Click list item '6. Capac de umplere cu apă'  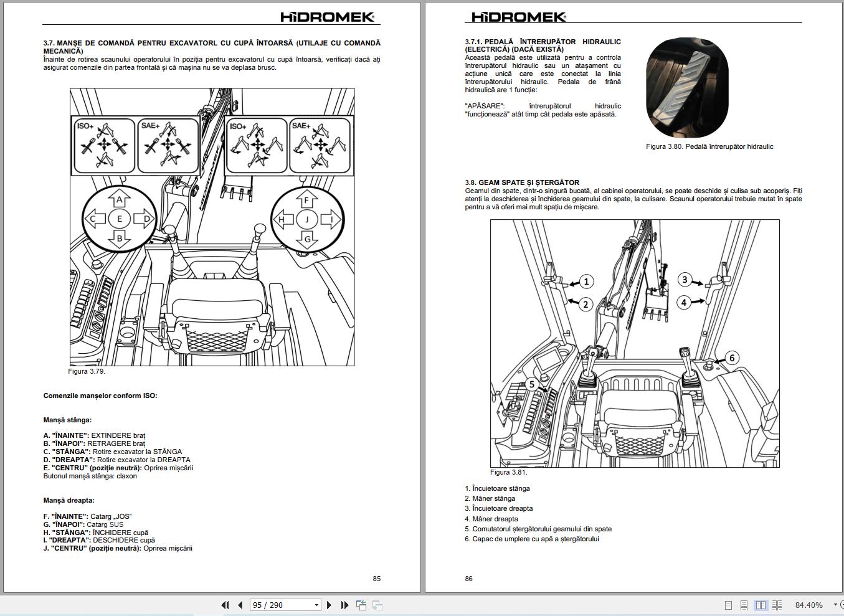pos(531,539)
